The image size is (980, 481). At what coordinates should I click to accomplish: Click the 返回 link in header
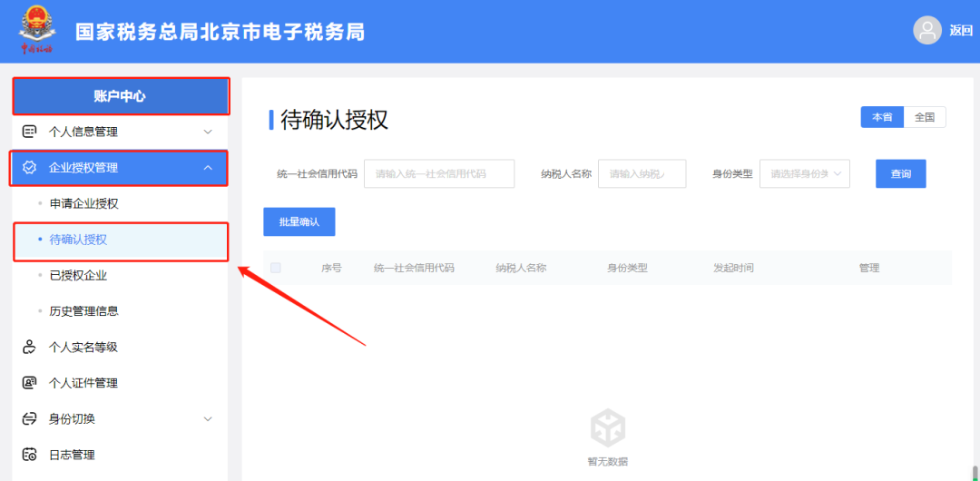pos(961,31)
